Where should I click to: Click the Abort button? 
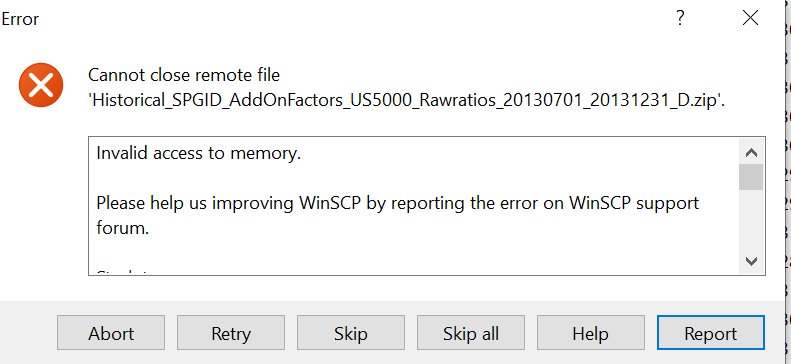[111, 333]
